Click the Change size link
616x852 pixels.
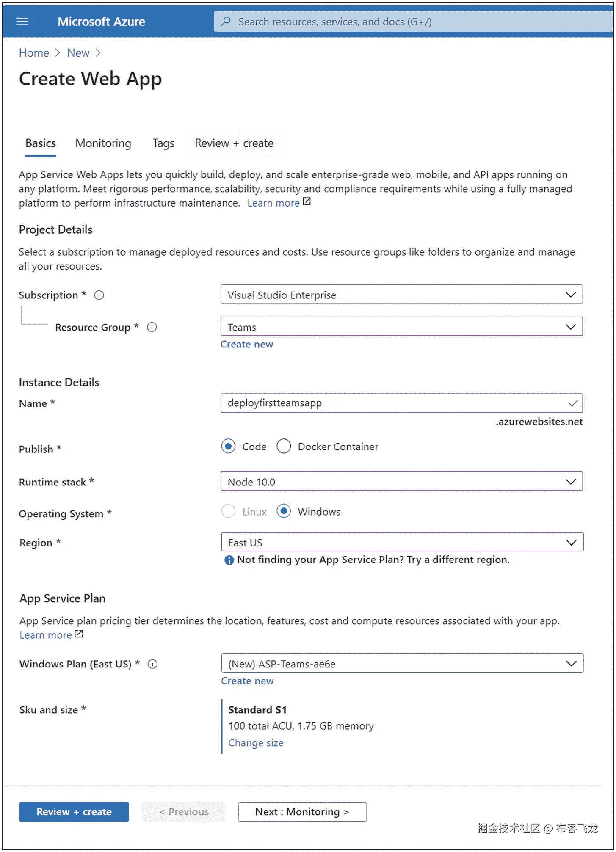tap(256, 743)
